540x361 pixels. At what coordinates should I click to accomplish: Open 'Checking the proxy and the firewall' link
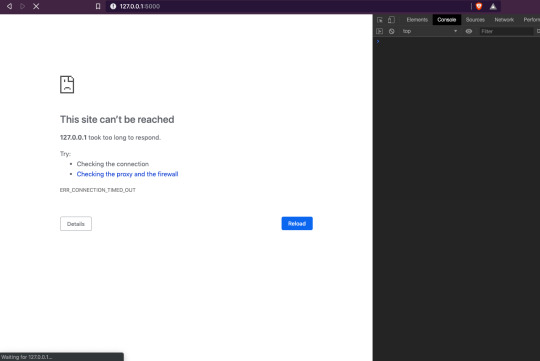pos(127,174)
